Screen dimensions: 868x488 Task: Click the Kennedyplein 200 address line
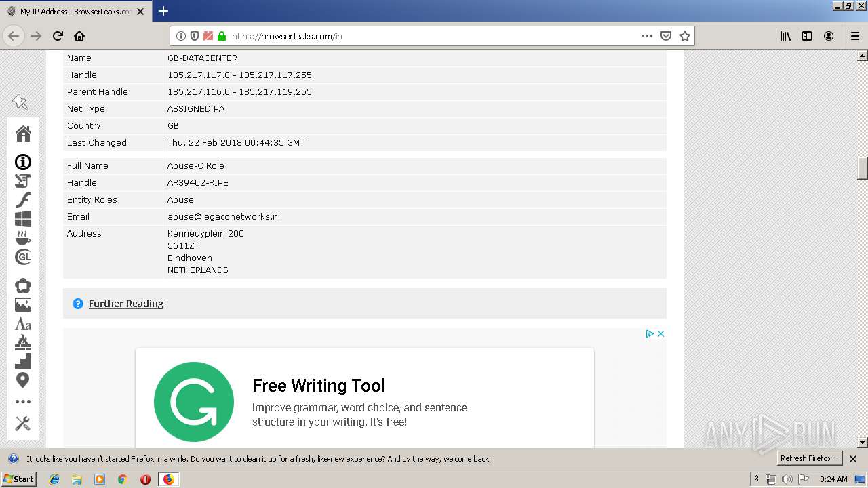coord(205,234)
